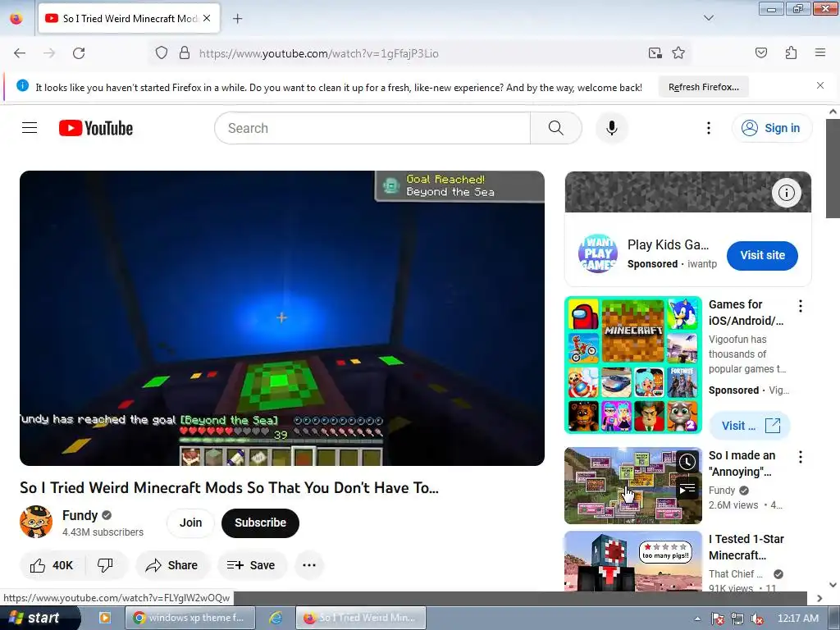Click the video title text
Image resolution: width=840 pixels, height=630 pixels.
pos(230,487)
